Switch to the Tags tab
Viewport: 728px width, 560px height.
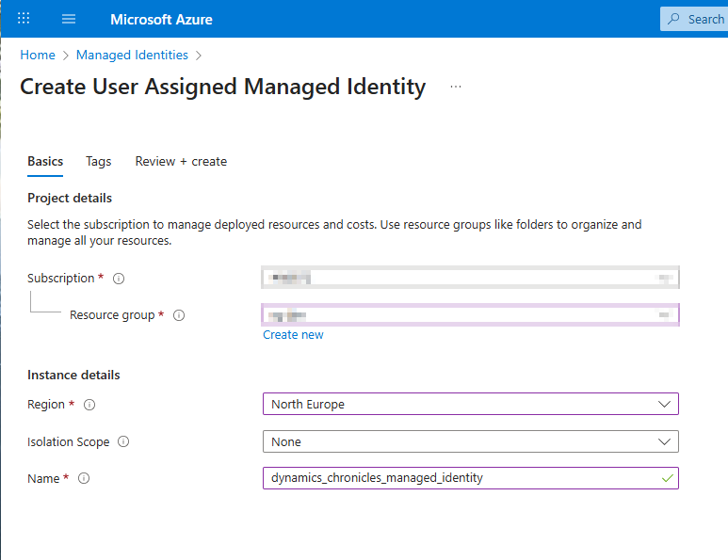point(99,161)
